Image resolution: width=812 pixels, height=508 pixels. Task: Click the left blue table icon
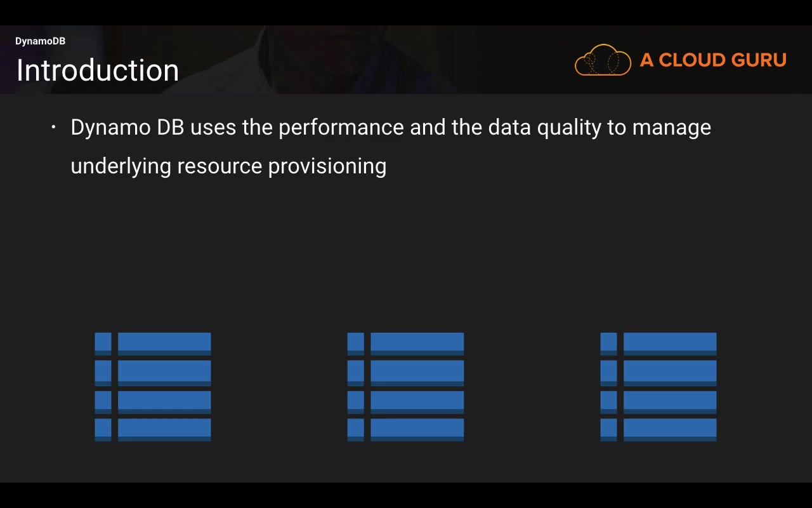coord(153,386)
